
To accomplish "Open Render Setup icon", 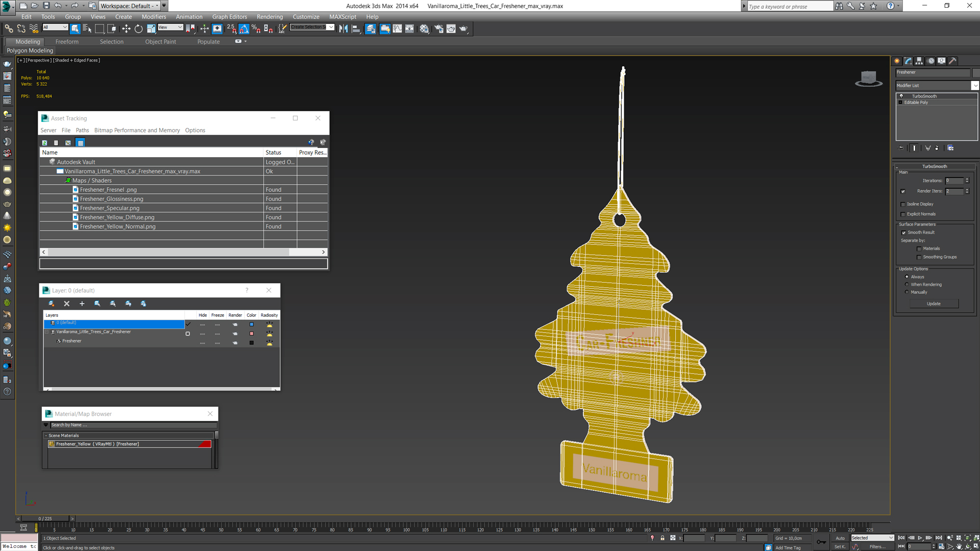I will (438, 29).
